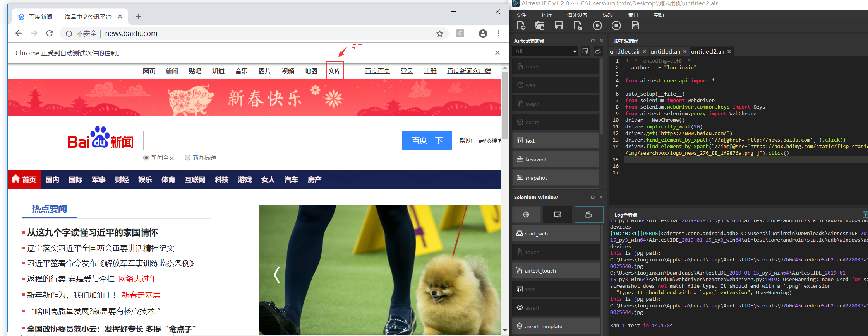Run the script with the play button

click(x=597, y=26)
